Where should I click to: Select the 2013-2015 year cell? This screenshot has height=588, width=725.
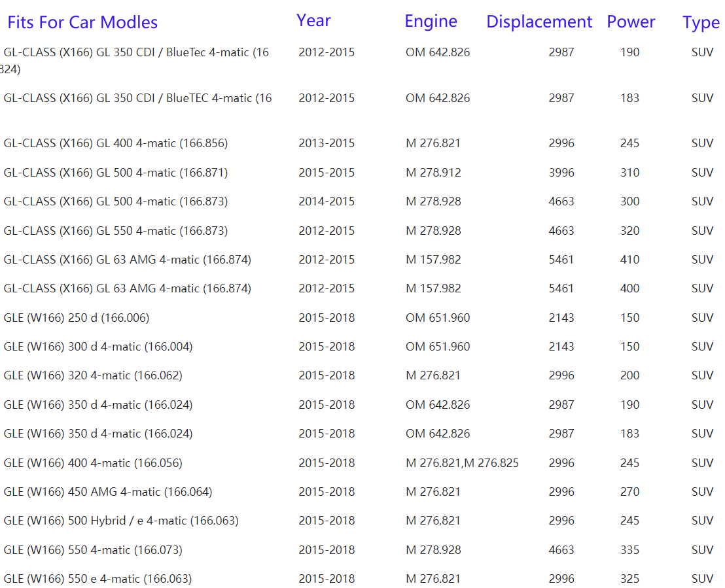327,143
